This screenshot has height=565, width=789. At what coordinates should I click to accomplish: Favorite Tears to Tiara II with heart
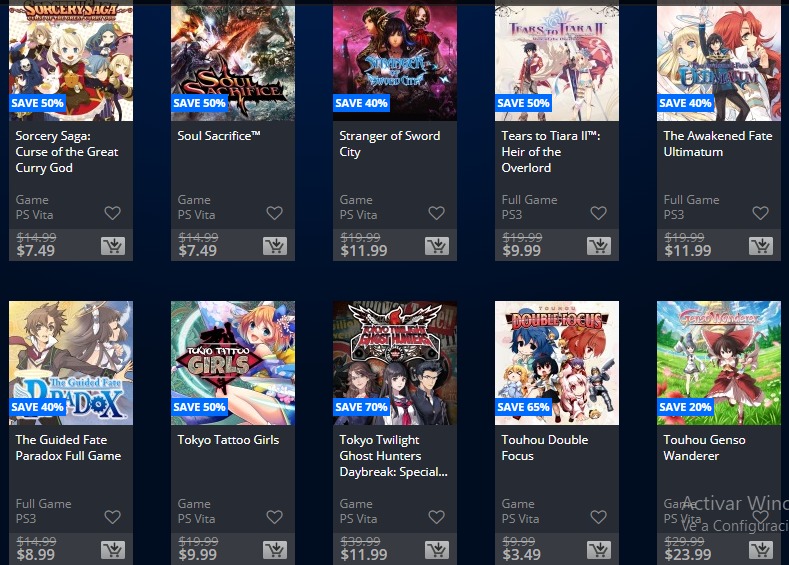pos(598,213)
